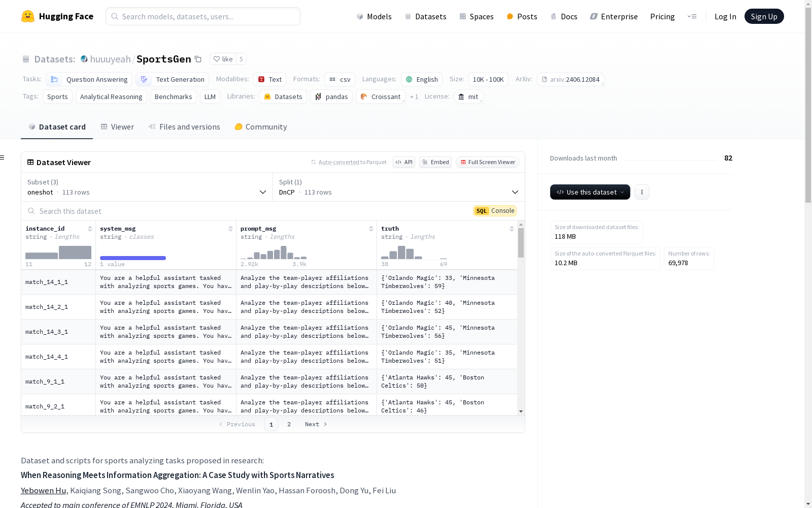Click the prompt_msg lengths histogram
812x508 pixels.
click(274, 252)
